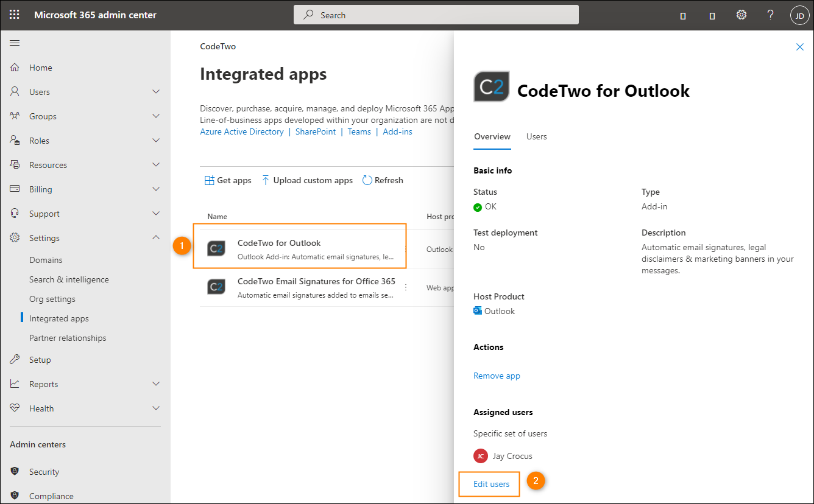814x504 pixels.
Task: Click the Compliance shield icon in the sidebar
Action: point(15,496)
